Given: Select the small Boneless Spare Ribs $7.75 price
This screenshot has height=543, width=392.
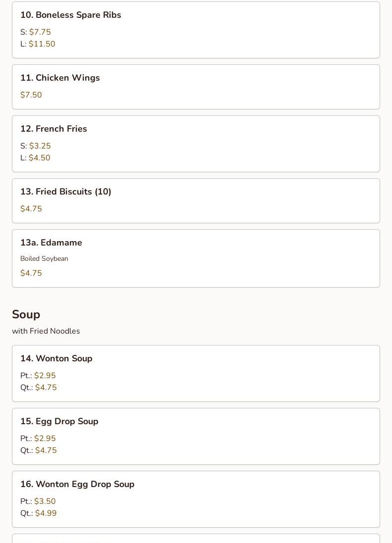Looking at the screenshot, I should [40, 32].
